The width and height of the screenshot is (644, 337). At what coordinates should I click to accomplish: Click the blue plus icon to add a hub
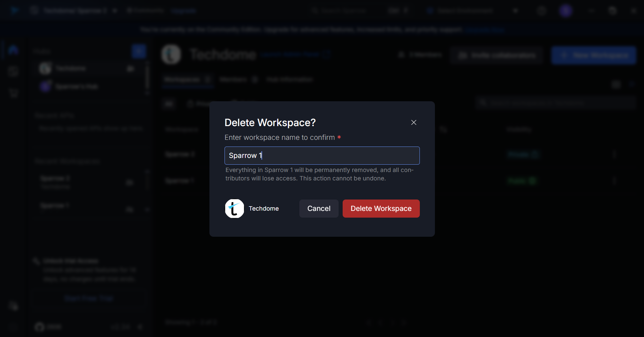tap(139, 51)
